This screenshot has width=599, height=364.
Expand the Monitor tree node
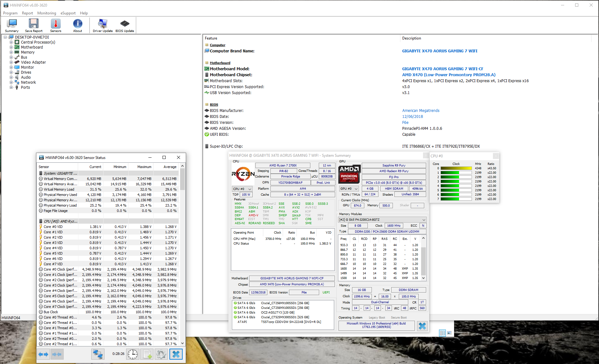pos(11,67)
